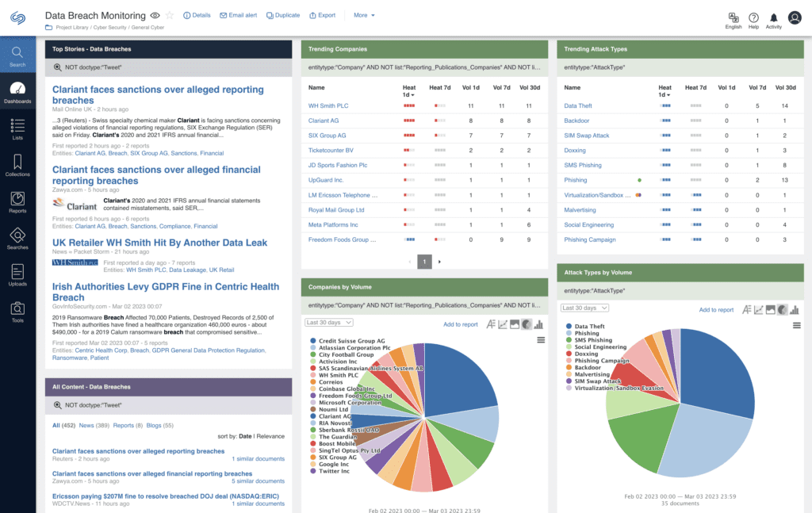Switch to the All (452) content tab
Screen dimensions: 812x513
[x=63, y=426]
